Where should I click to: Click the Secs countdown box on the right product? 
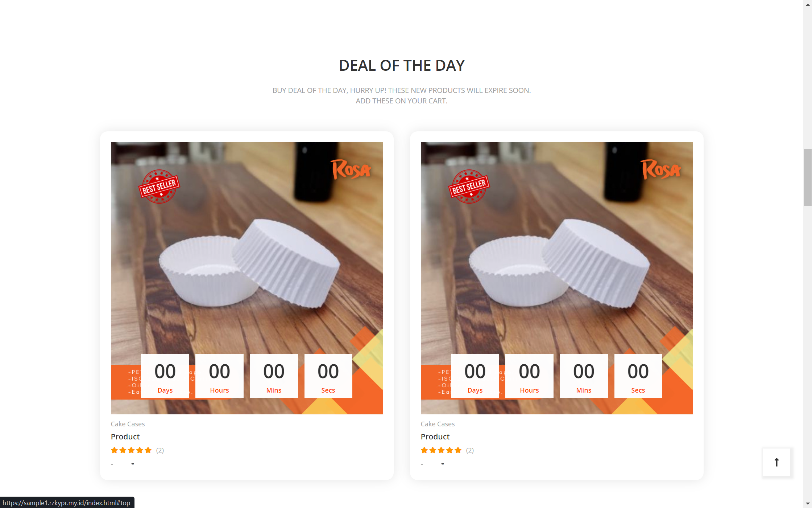pos(638,376)
